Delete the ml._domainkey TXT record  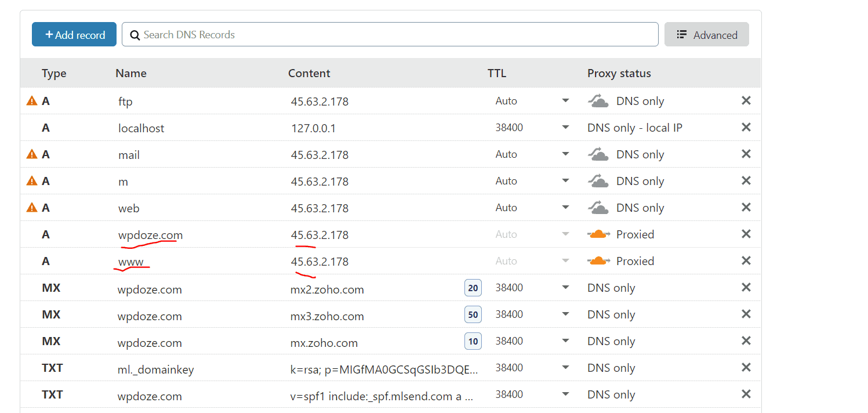coord(746,367)
